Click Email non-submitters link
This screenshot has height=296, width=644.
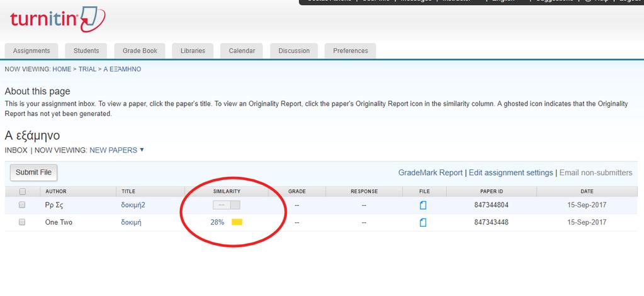pos(596,173)
